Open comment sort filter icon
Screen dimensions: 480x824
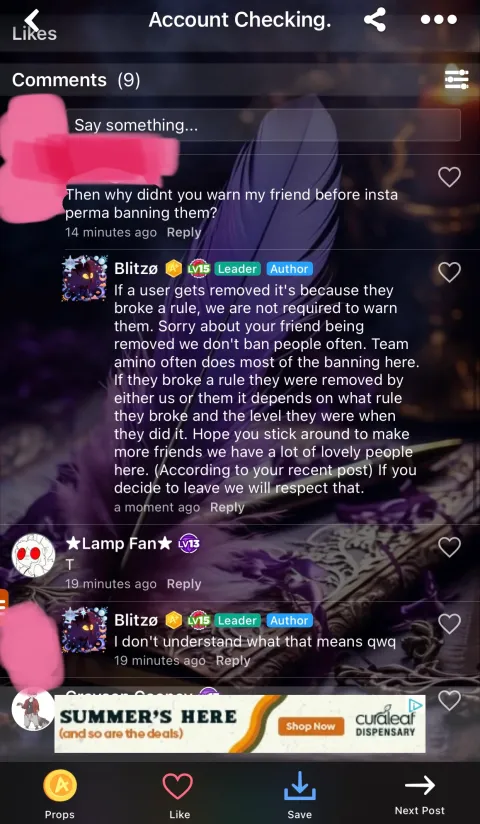point(456,79)
